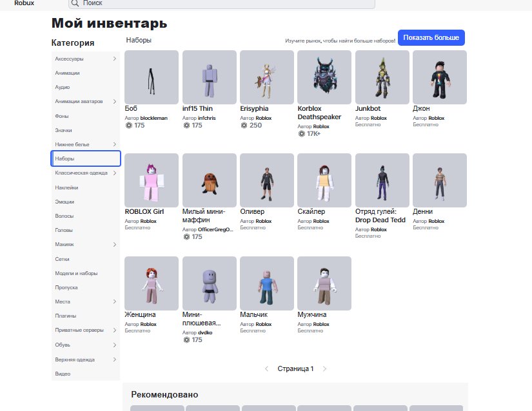The image size is (532, 411).
Task: Click the Отряд гулей: Drop Dead Tedd title
Action: [x=380, y=216]
